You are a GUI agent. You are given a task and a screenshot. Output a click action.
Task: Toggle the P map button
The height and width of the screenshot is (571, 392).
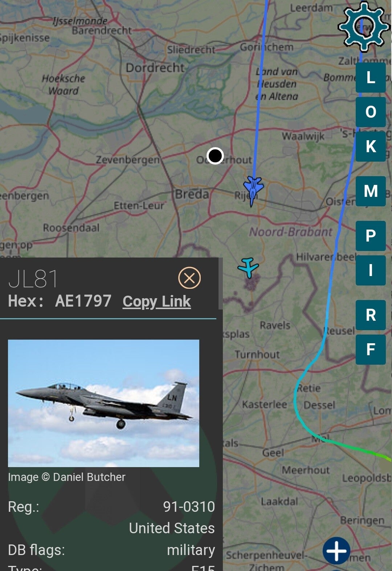(x=371, y=236)
